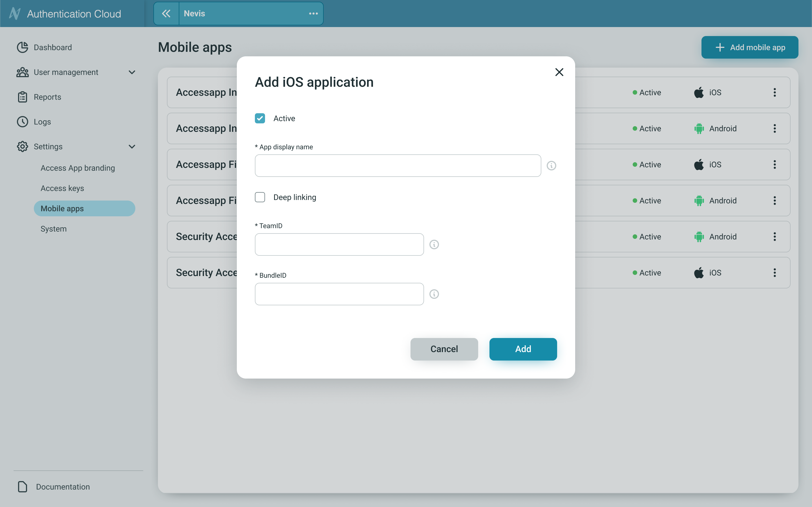Click the Android icon on an Active row

pyautogui.click(x=699, y=128)
